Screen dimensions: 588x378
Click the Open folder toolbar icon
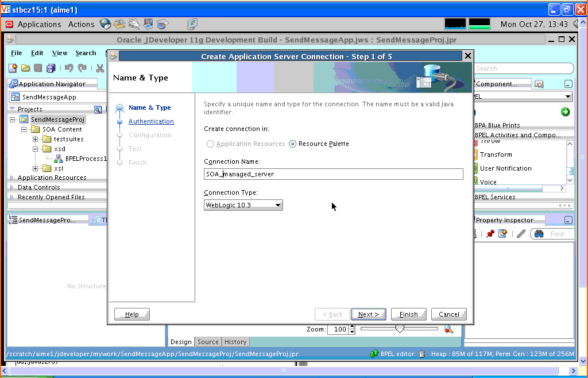(x=25, y=68)
